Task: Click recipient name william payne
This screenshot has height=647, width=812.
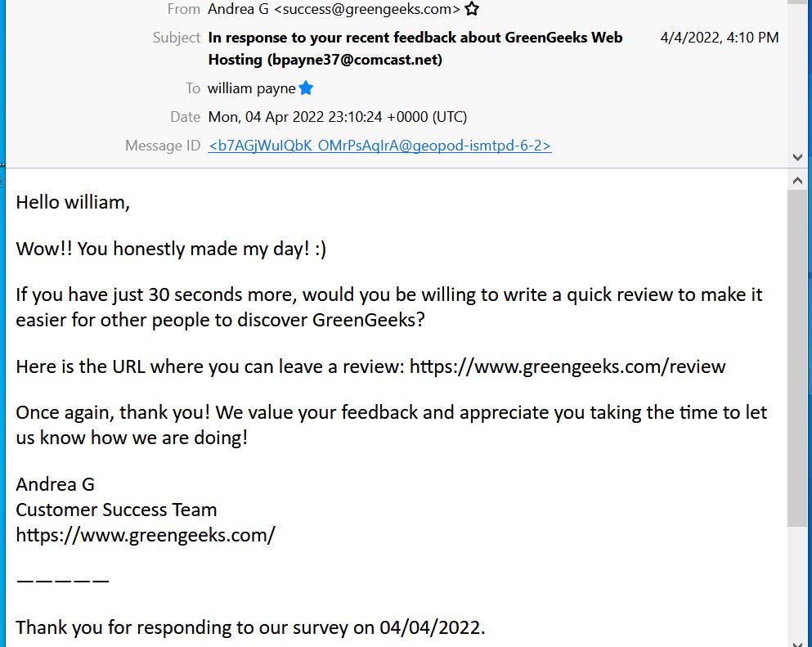Action: point(252,88)
